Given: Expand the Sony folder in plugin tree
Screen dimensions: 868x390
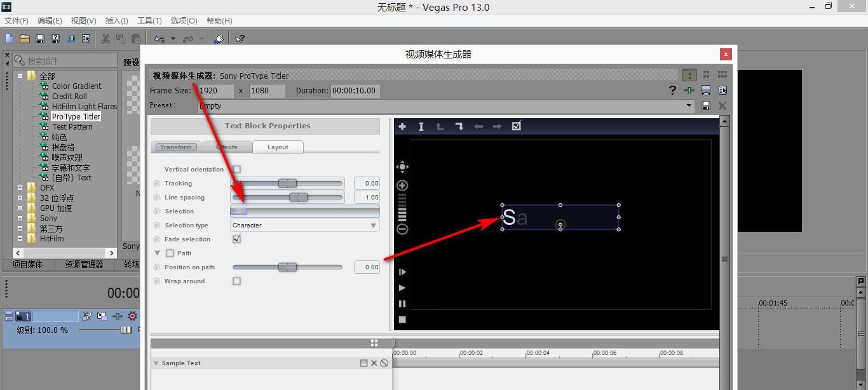Looking at the screenshot, I should coord(20,218).
